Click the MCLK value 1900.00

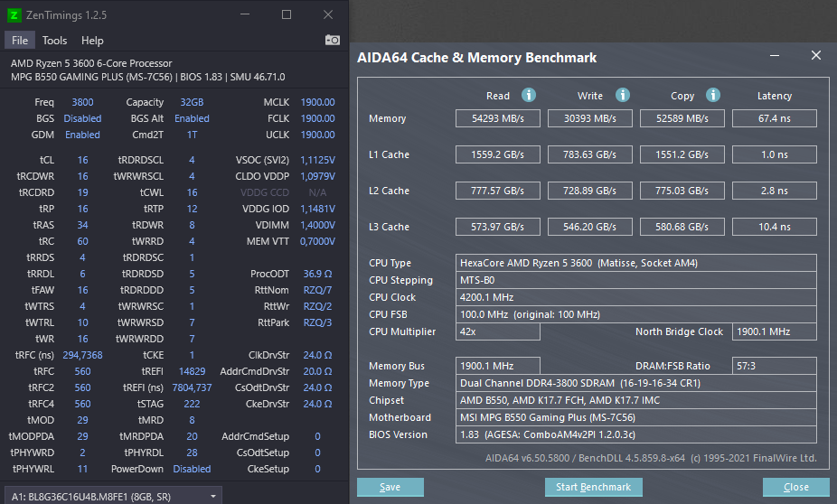point(317,102)
